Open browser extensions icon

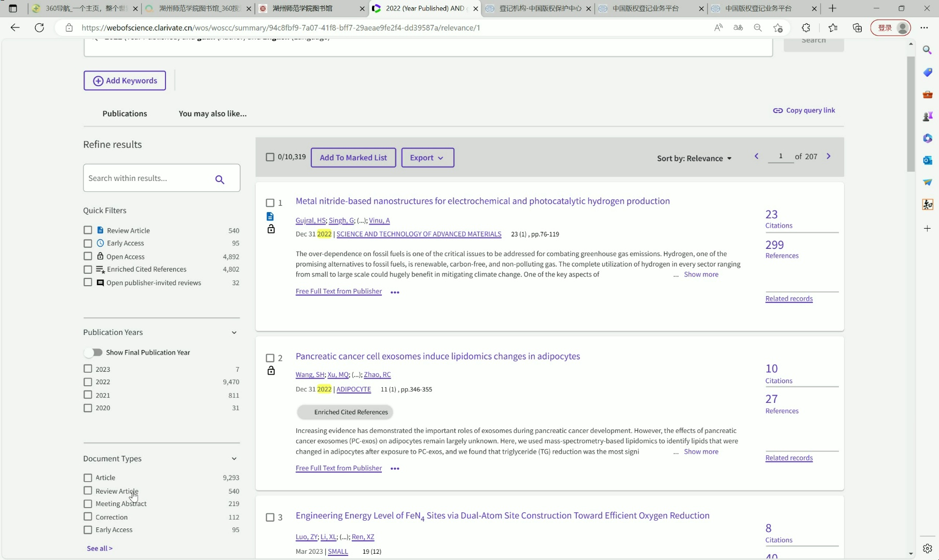click(806, 27)
